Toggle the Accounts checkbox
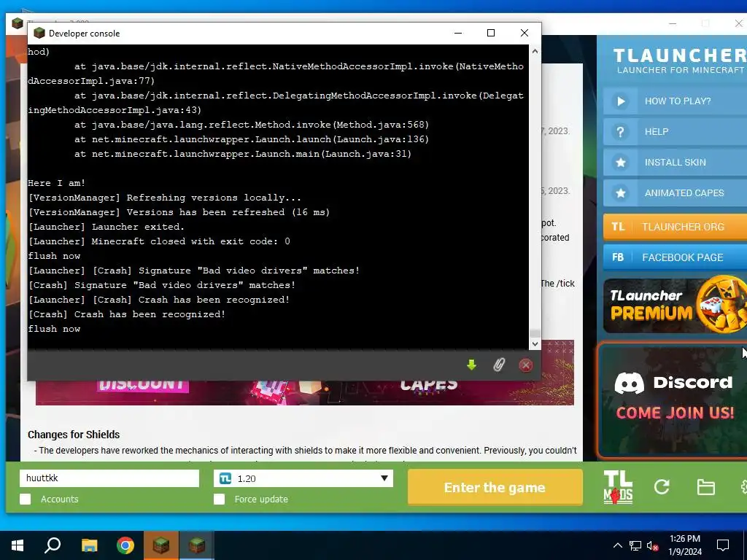This screenshot has width=747, height=560. pos(26,499)
